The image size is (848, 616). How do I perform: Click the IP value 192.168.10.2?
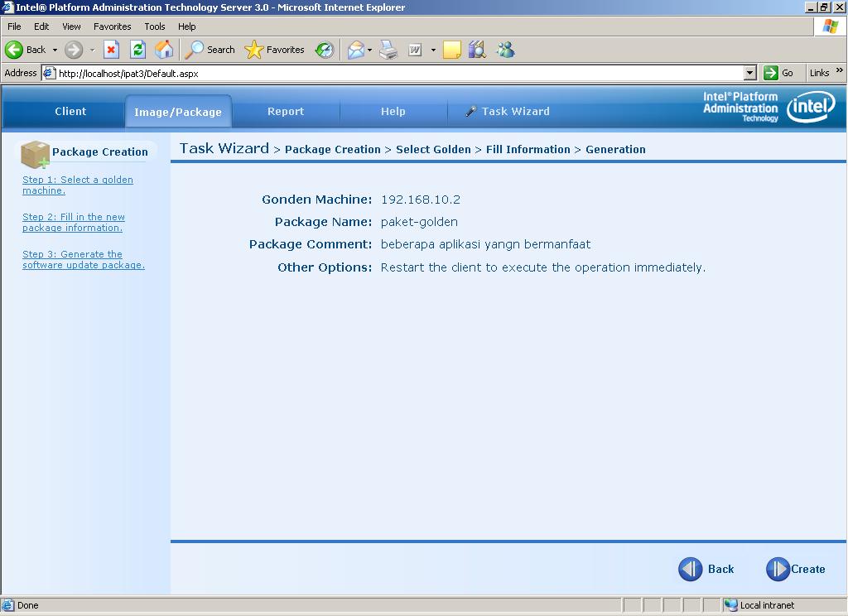point(420,200)
